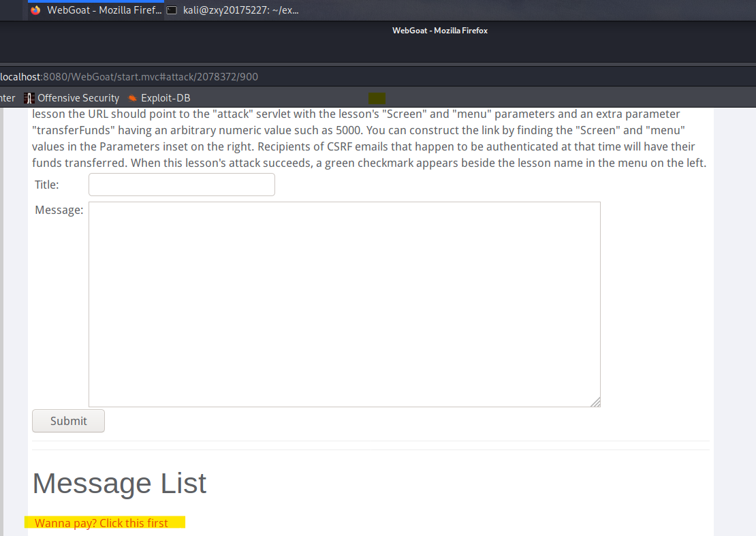Click the Firefox icon in the taskbar
This screenshot has width=756, height=536.
[35, 10]
